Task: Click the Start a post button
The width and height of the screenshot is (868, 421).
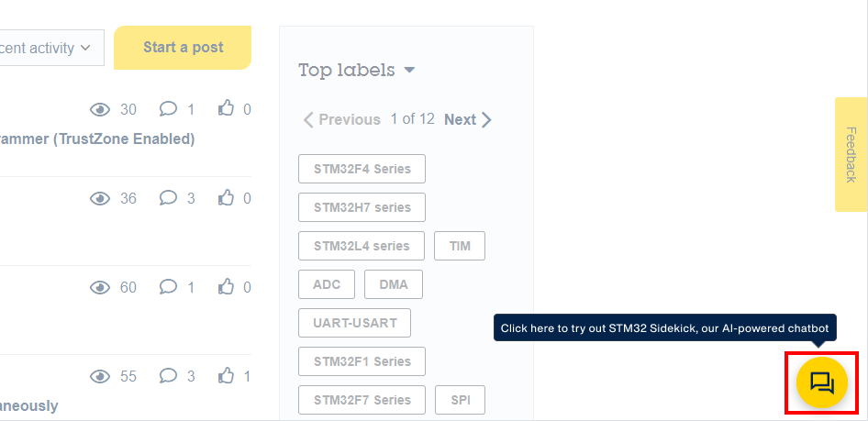Action: tap(183, 48)
